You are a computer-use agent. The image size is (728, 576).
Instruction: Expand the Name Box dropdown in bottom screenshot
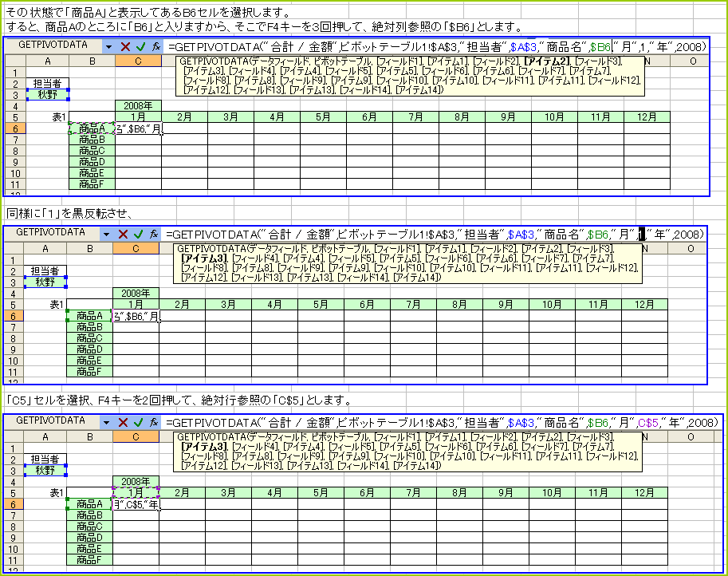click(106, 422)
